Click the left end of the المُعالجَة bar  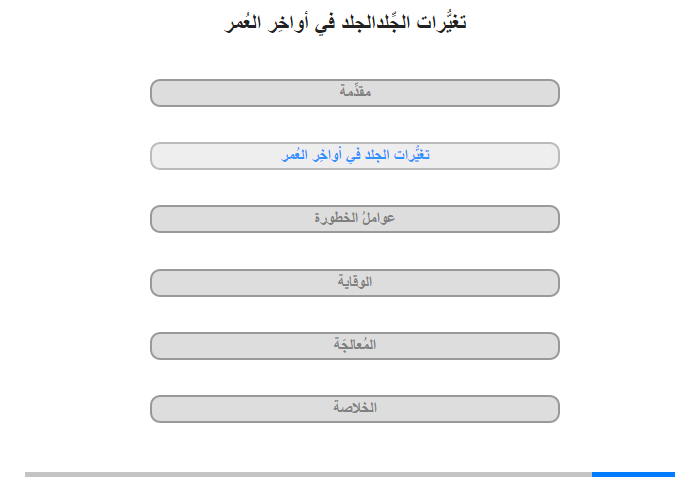[x=163, y=346]
